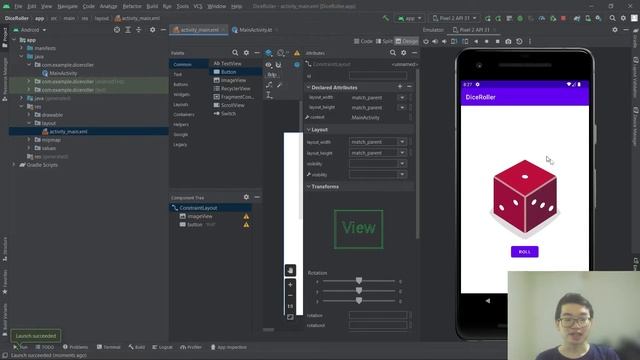Search attributes with magnifier icon

(x=393, y=53)
